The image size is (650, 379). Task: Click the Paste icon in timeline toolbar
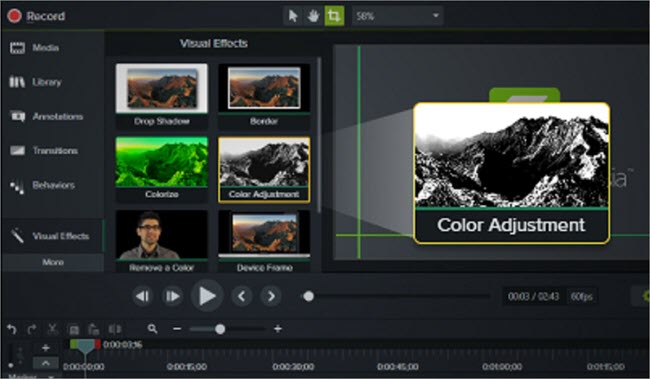[94, 329]
